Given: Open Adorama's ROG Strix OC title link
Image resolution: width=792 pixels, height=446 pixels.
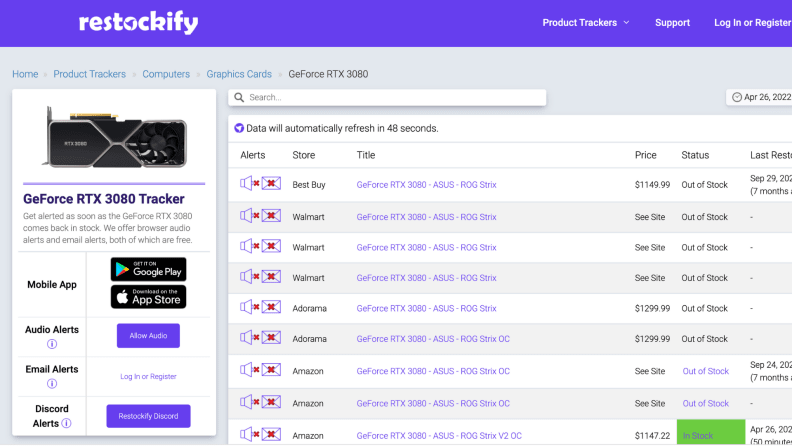Looking at the screenshot, I should [x=433, y=339].
